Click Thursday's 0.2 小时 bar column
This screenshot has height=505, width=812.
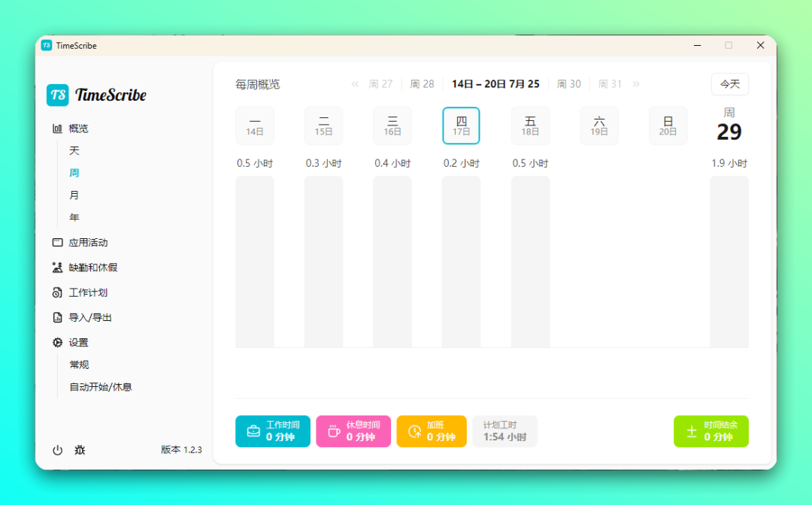(x=461, y=262)
